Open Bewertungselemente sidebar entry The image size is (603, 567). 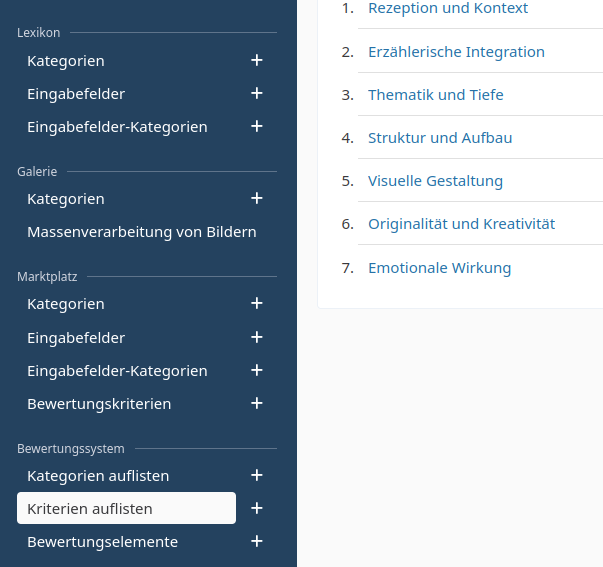[102, 542]
